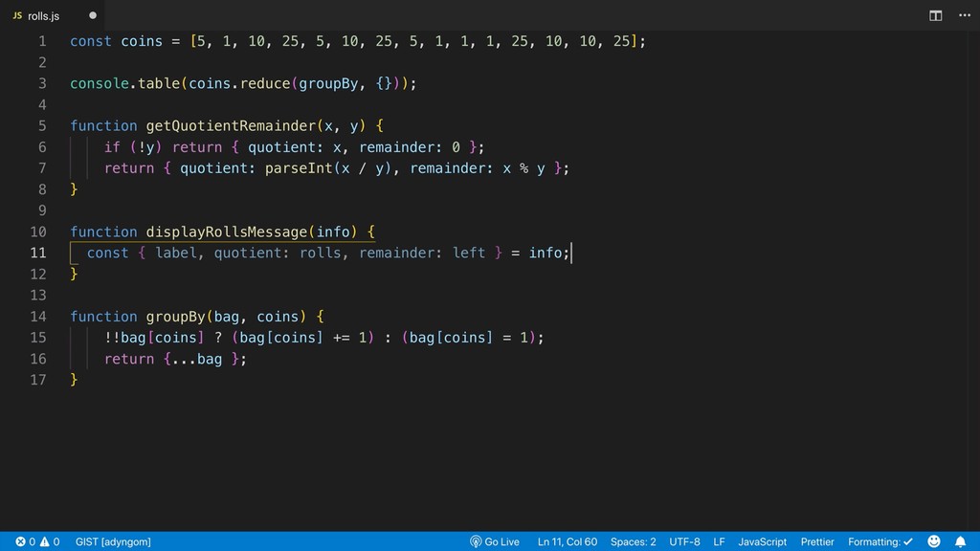Click 'left' on line 11
980x551 pixels.
469,253
